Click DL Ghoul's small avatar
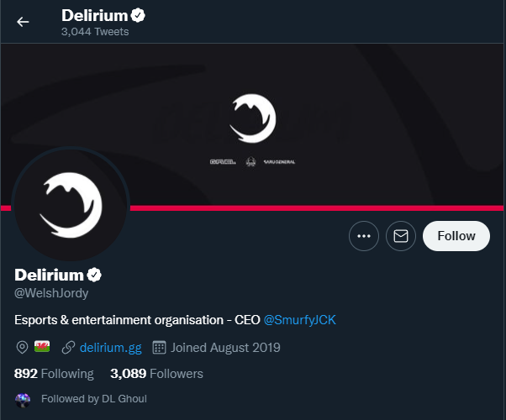This screenshot has width=506, height=420. tap(23, 398)
